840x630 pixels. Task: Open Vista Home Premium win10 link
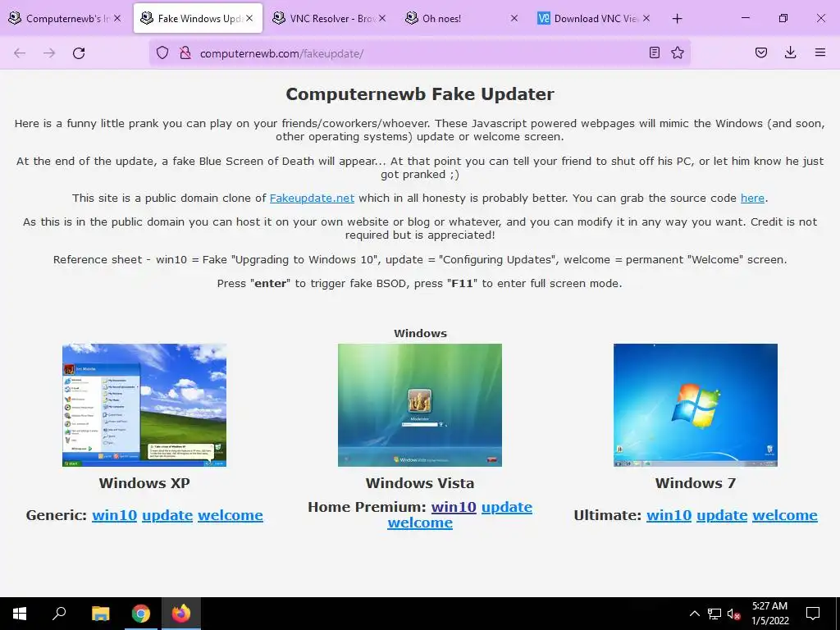(x=454, y=507)
